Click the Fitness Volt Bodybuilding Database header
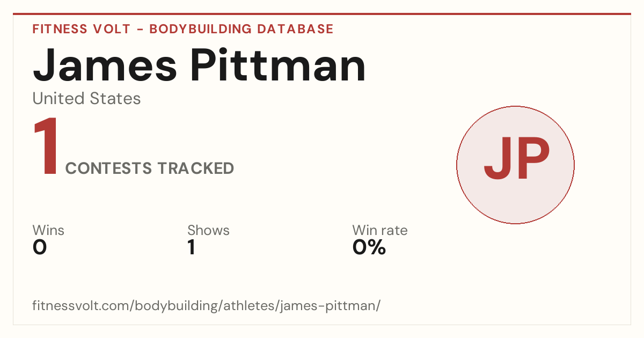The width and height of the screenshot is (644, 338). (183, 29)
